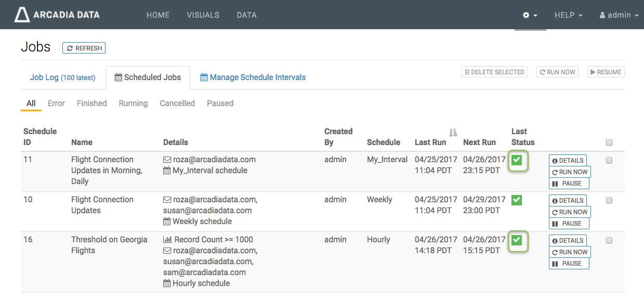Viewport: 644px width, 299px height.
Task: Open the admin user dropdown
Action: coord(619,16)
